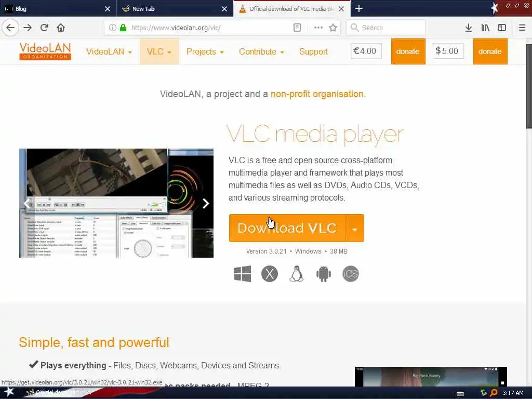Click the 'Version 3.0.21' text
Viewport: 532px width, 399px height.
click(267, 251)
